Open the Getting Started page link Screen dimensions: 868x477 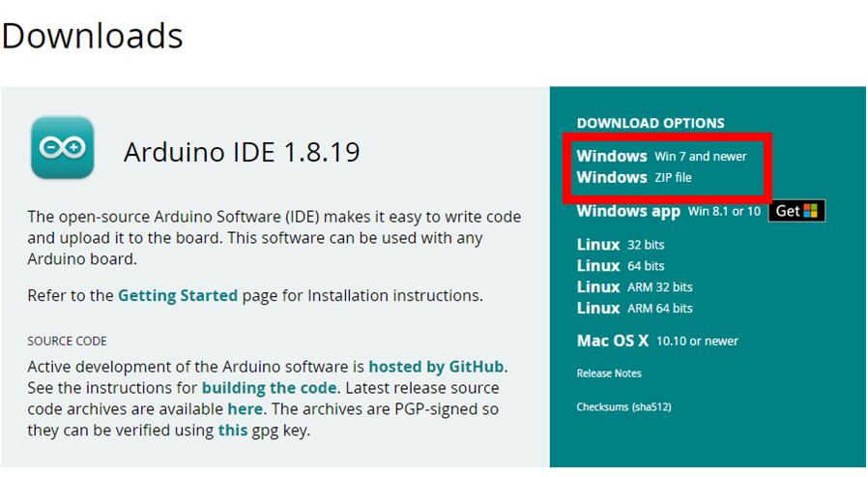pyautogui.click(x=178, y=296)
